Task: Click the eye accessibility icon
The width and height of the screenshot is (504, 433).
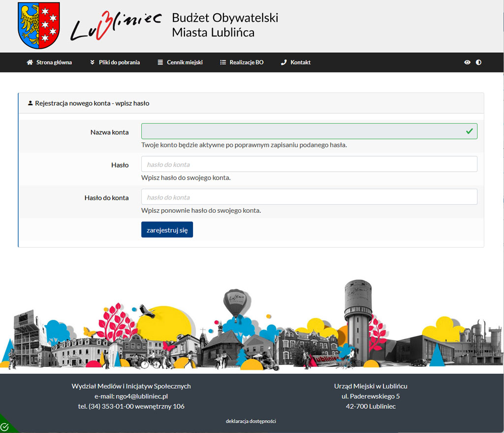Action: point(467,63)
